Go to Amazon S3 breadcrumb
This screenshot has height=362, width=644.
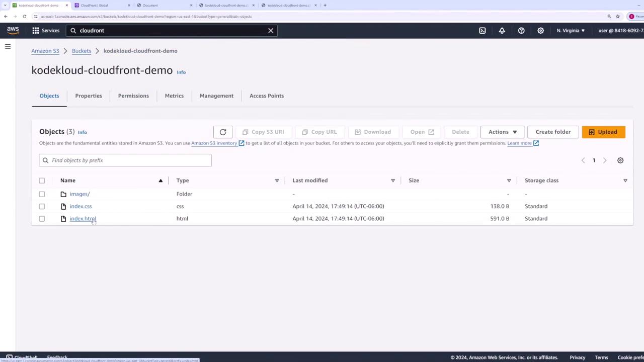pos(45,51)
